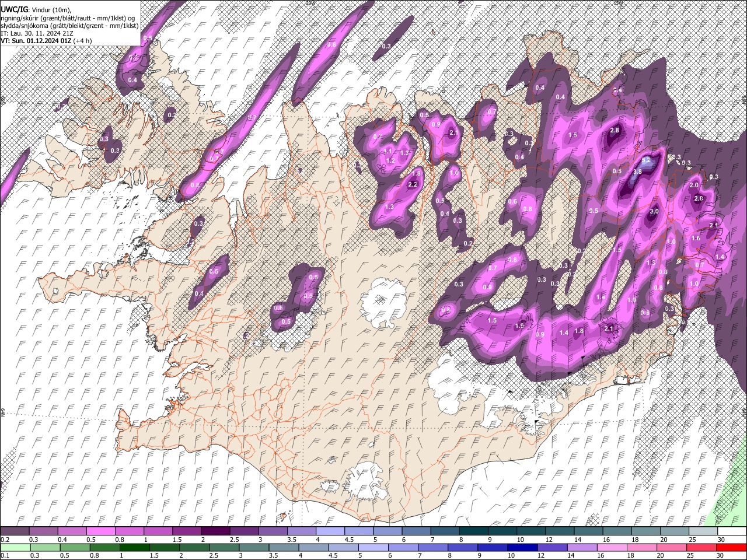Click the 3.0 precipitation value on map
Screen dimensions: 747x560
click(654, 211)
